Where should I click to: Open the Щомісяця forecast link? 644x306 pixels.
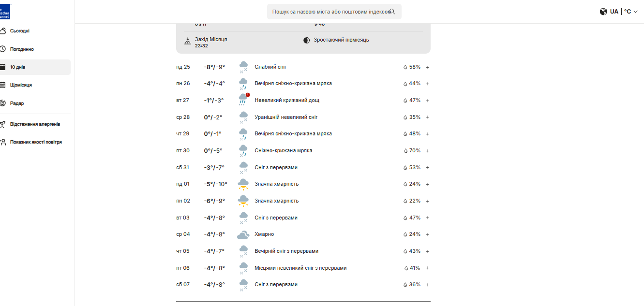(x=21, y=85)
